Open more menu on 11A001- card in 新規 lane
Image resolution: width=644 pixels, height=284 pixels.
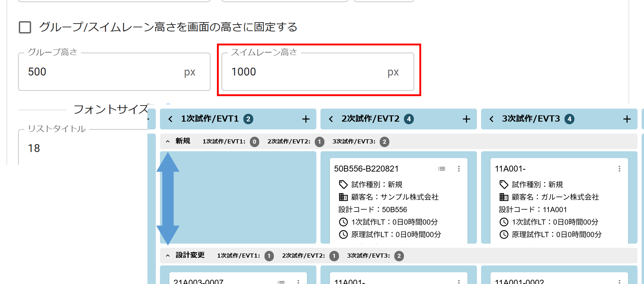tap(619, 169)
